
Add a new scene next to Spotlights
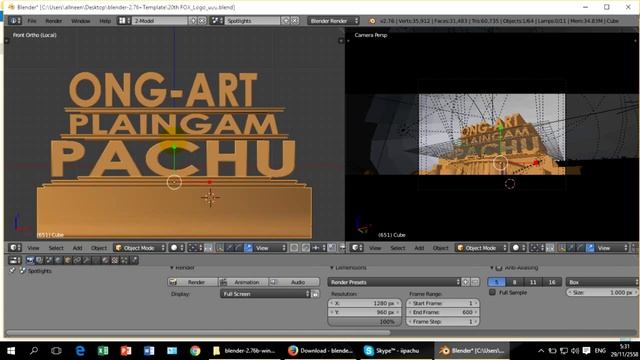click(x=286, y=20)
